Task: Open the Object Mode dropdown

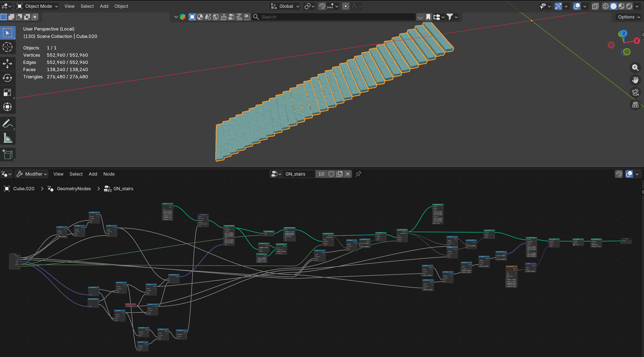Action: pyautogui.click(x=37, y=6)
